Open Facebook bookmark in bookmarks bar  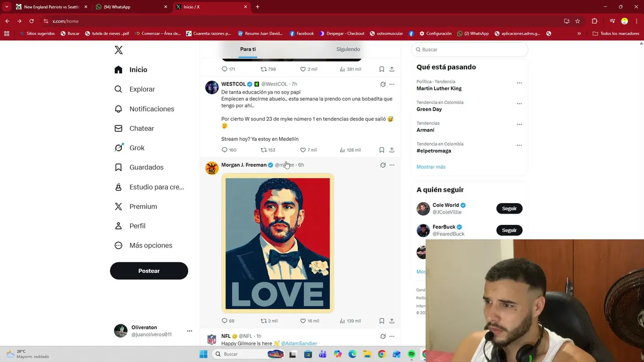301,34
